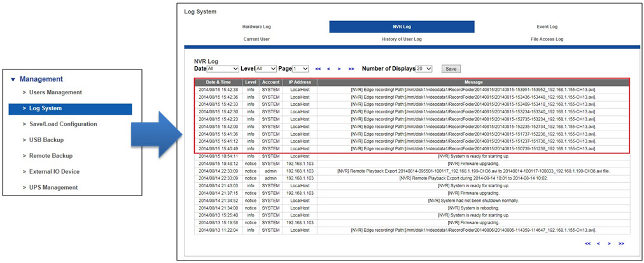Switch to Current User tab
Viewport: 644px width, 263px height.
pos(256,39)
